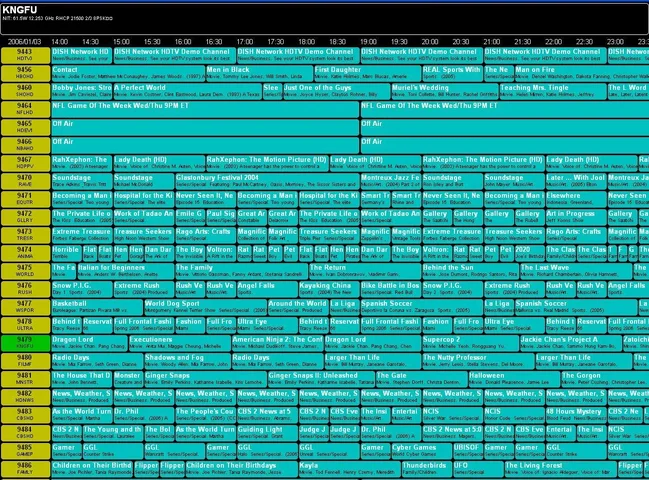Select the highlighted 9479 KNGFU channel
Image resolution: width=649 pixels, height=480 pixels.
[25, 343]
